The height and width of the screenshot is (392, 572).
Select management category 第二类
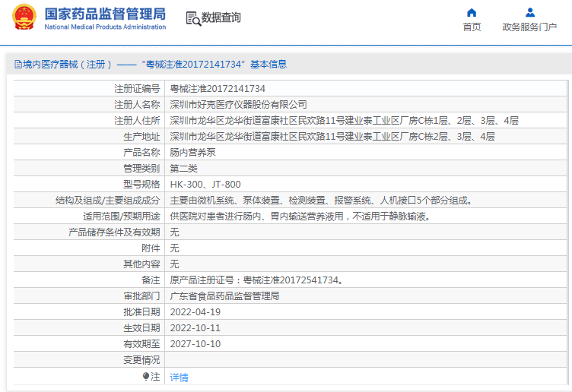(183, 169)
